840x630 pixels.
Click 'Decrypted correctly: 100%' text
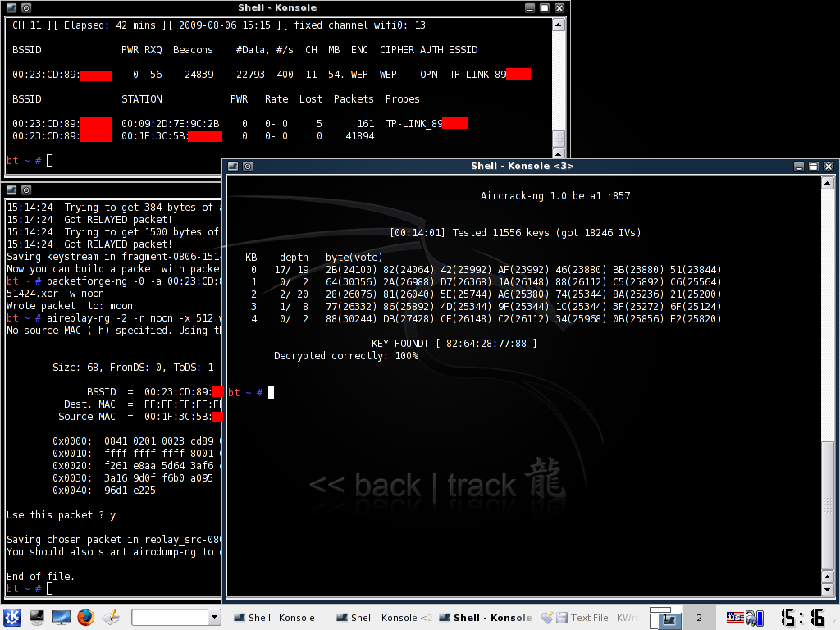pyautogui.click(x=346, y=356)
